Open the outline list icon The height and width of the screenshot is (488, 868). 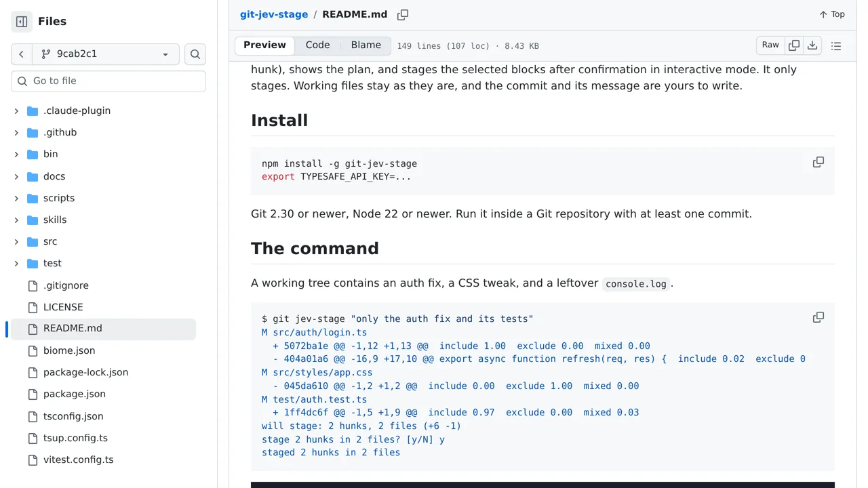coord(836,46)
